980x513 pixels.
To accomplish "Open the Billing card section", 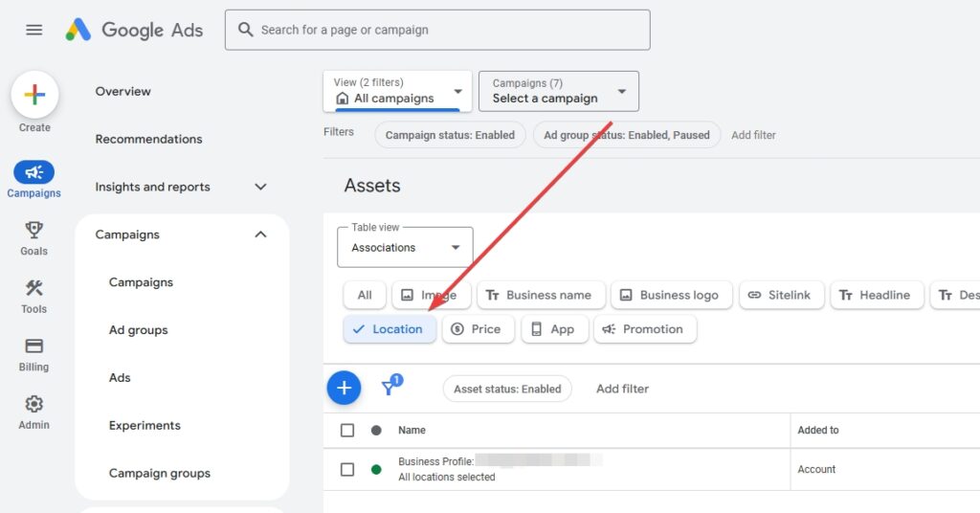I will point(33,354).
